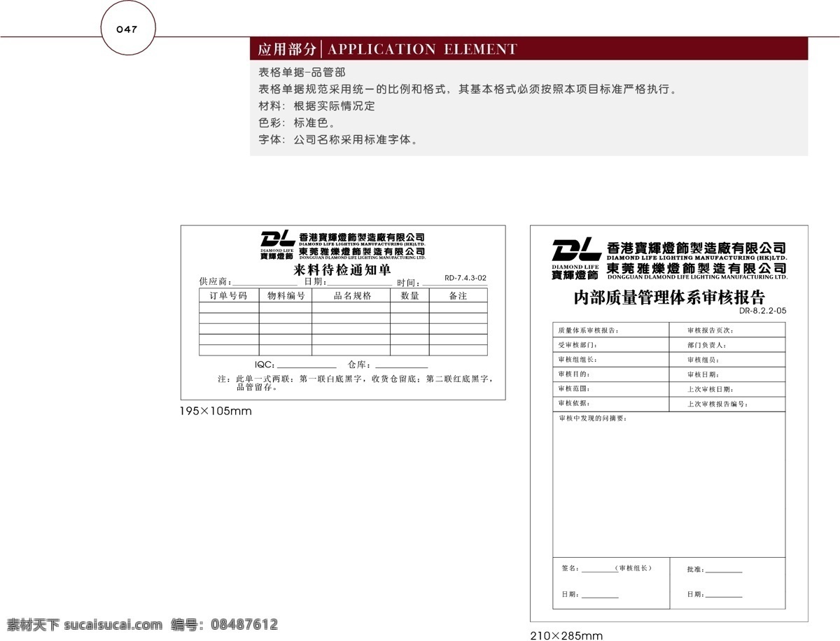The image size is (840, 641).
Task: Click the line 材料: 根据实际情况定
Action: point(316,106)
